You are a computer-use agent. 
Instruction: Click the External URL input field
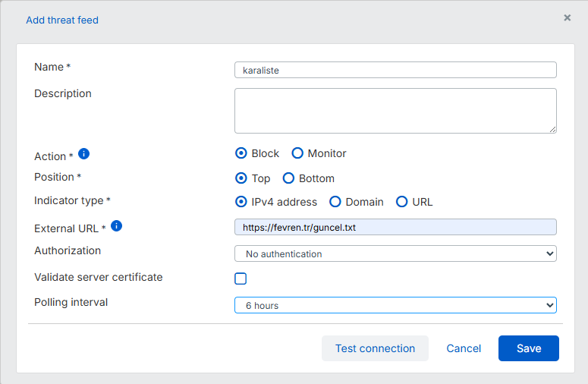pos(395,227)
